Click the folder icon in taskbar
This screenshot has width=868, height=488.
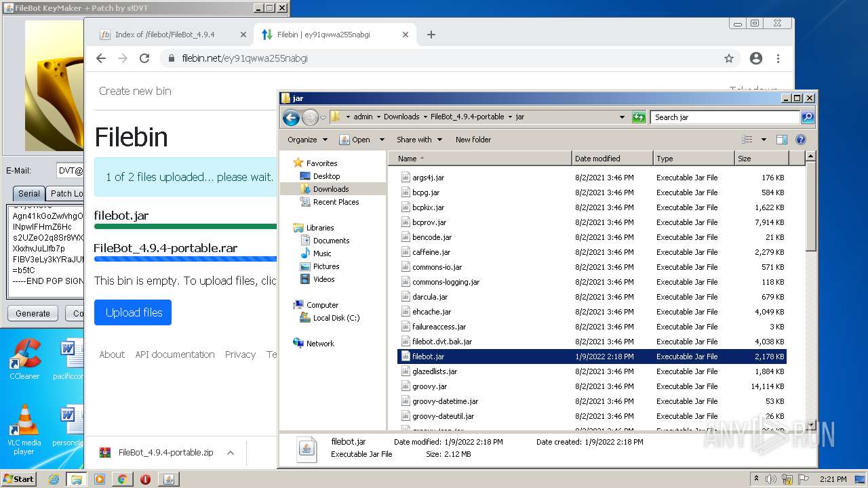pyautogui.click(x=77, y=479)
